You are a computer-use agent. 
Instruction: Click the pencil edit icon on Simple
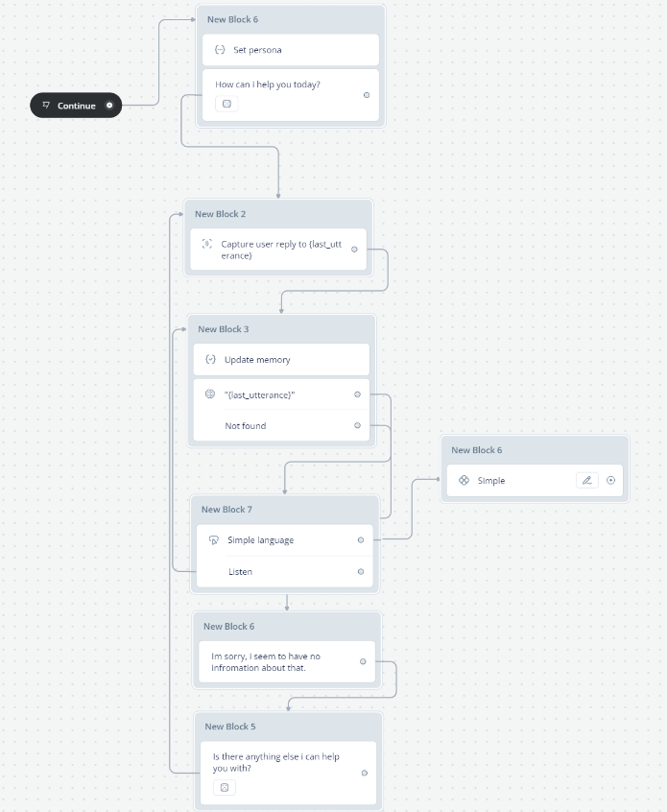pos(586,480)
